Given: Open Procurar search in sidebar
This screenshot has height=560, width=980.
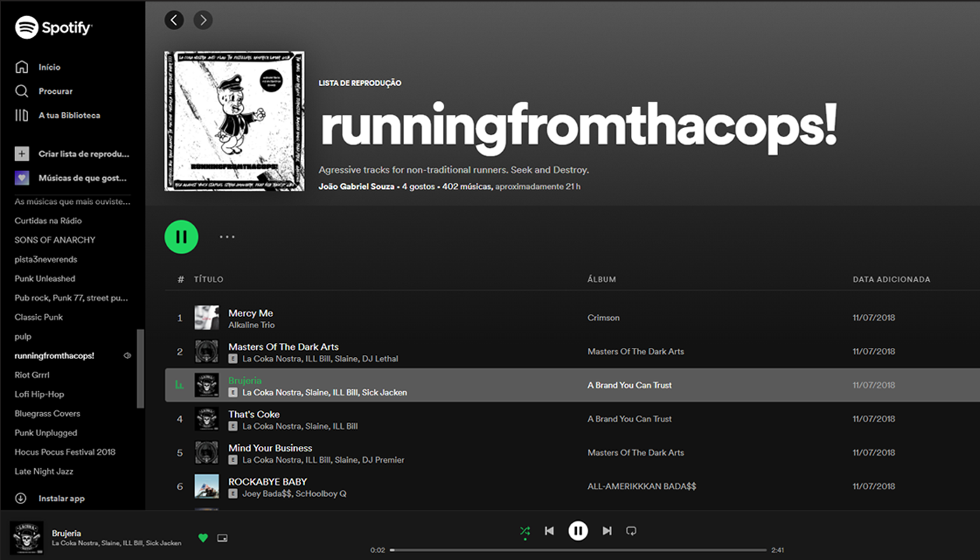Looking at the screenshot, I should pyautogui.click(x=22, y=91).
